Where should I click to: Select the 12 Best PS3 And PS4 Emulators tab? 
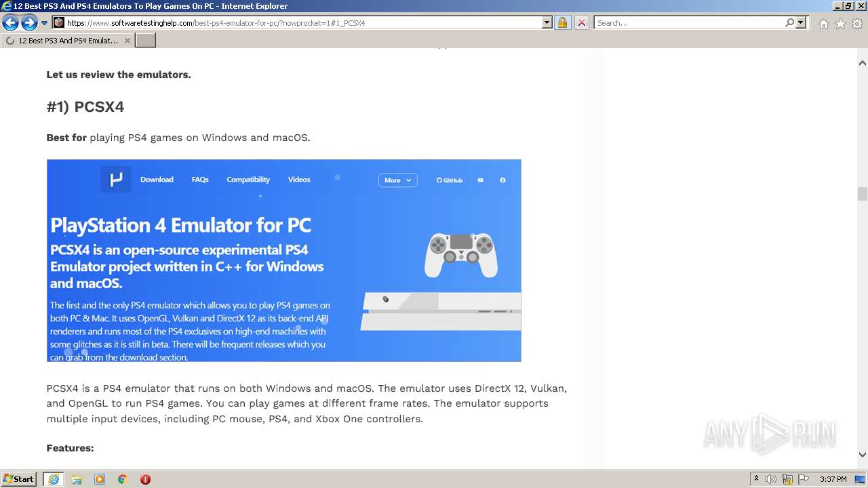point(68,41)
